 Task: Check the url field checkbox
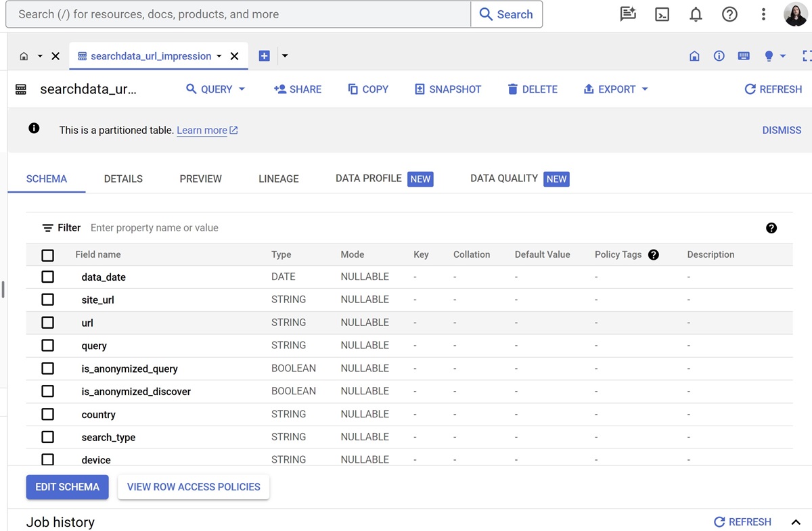tap(47, 323)
